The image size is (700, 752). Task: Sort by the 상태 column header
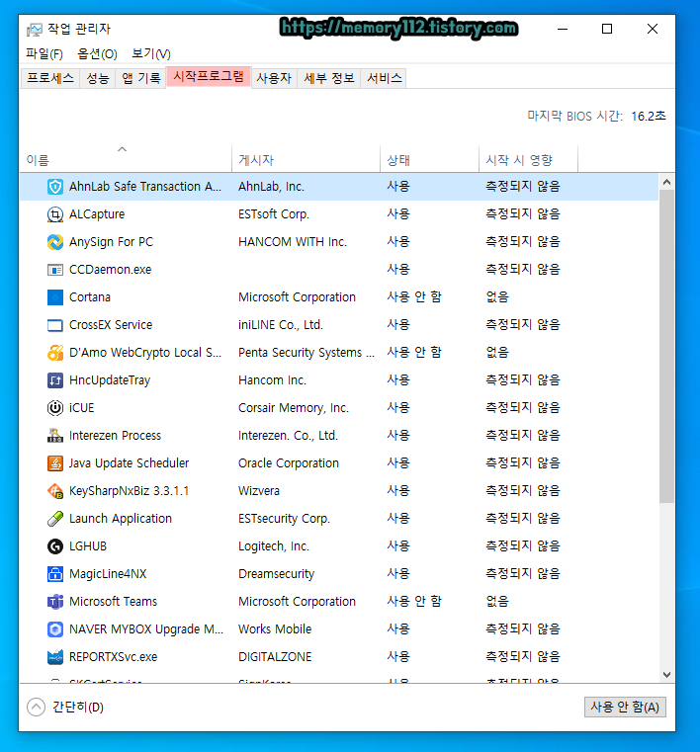429,159
